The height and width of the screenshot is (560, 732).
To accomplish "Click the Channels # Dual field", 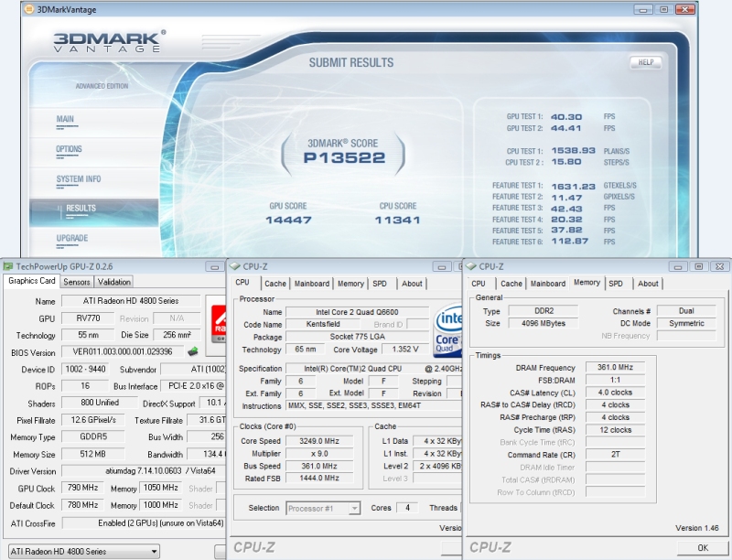I will (686, 311).
